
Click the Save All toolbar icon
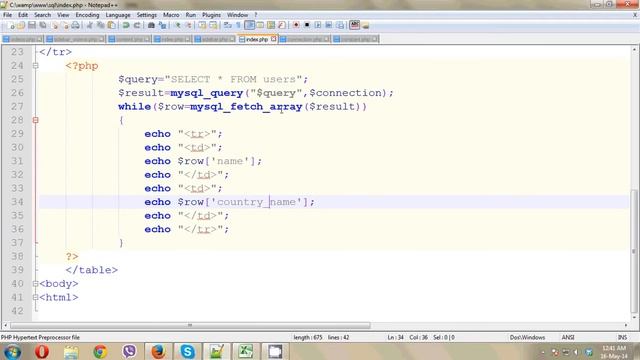42,25
